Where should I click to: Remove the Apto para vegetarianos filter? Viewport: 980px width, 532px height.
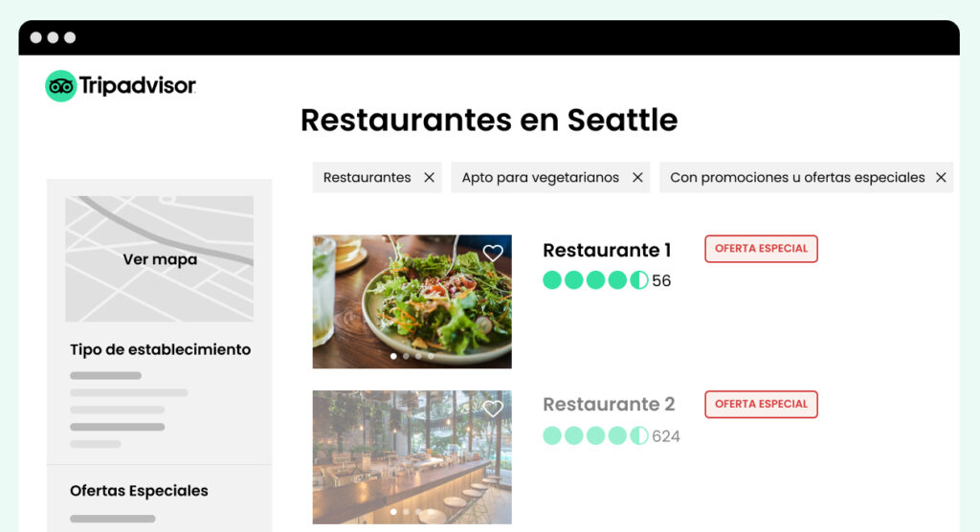coord(637,178)
